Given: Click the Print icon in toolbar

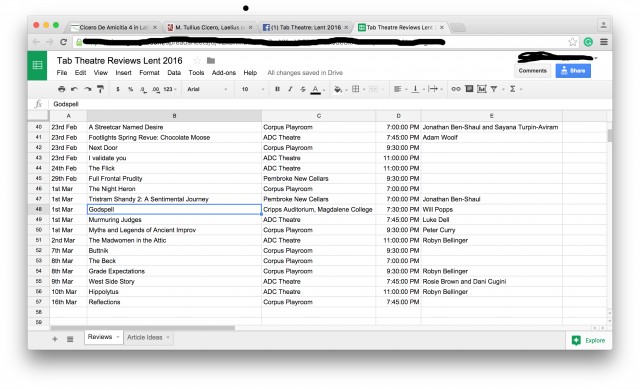Looking at the screenshot, I should (x=62, y=89).
